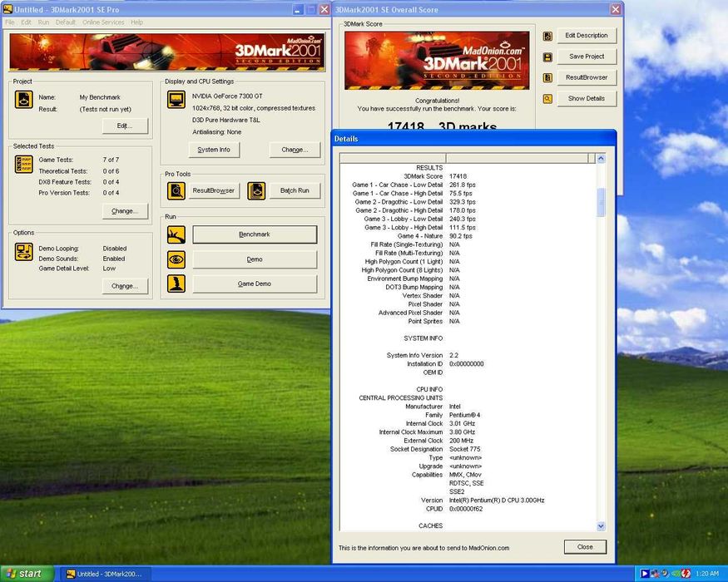The image size is (728, 582).
Task: Select the Game 3 - Lobby - Low Detail row
Action: (468, 219)
